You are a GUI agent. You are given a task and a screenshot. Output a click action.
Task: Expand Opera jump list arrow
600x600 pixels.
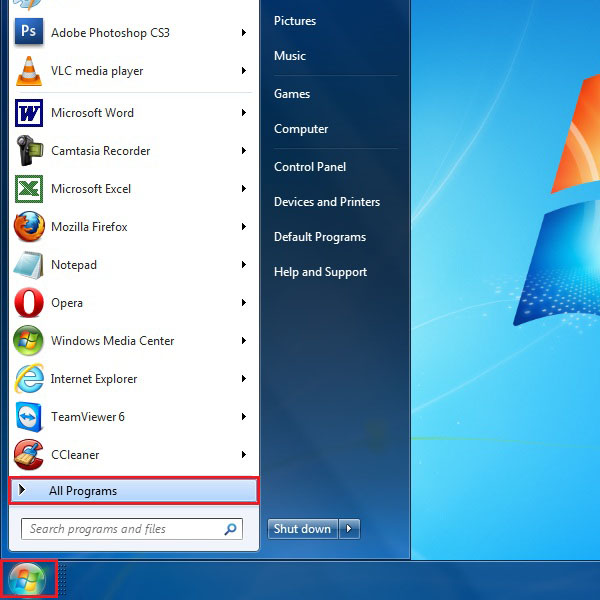tap(244, 303)
